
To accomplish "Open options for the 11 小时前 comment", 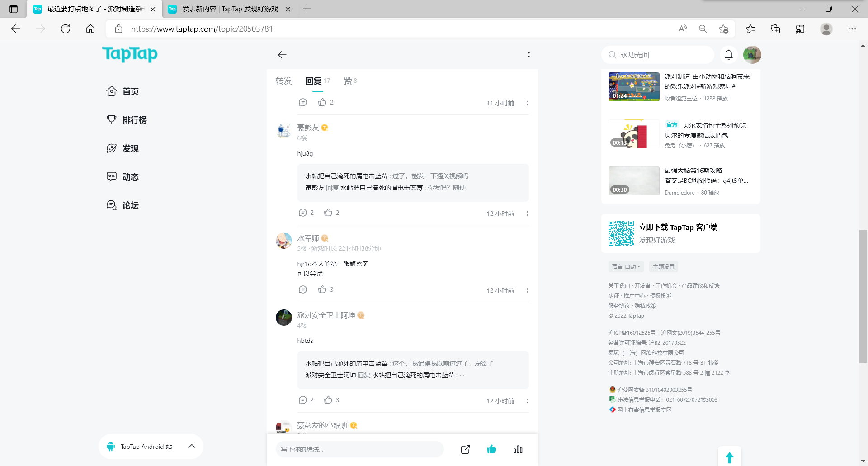I will [x=527, y=103].
